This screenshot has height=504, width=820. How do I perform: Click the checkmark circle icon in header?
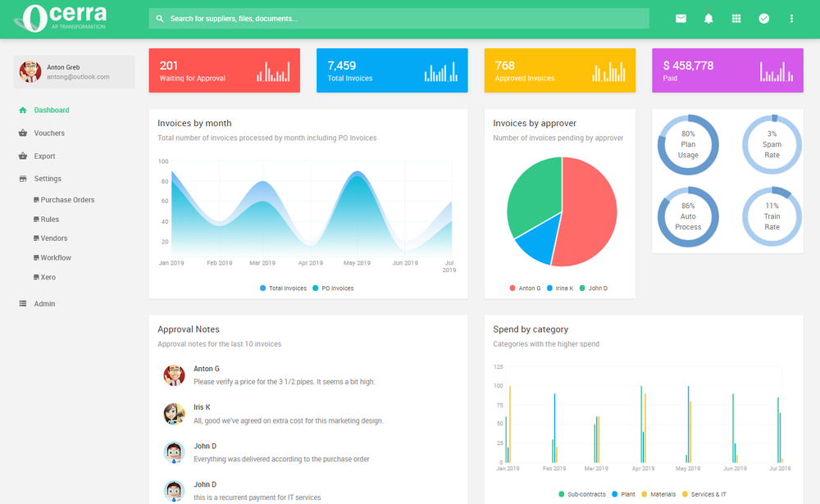point(763,19)
